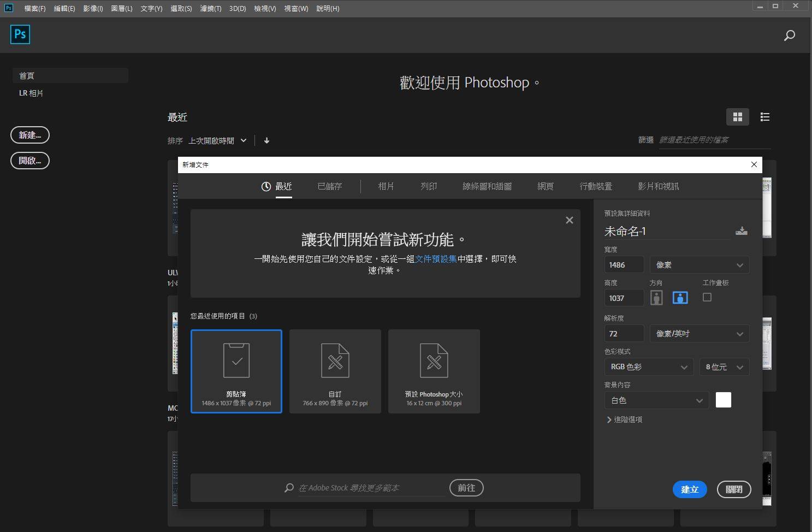Switch to the 相片 tab
Viewport: 812px width, 532px height.
click(x=386, y=186)
